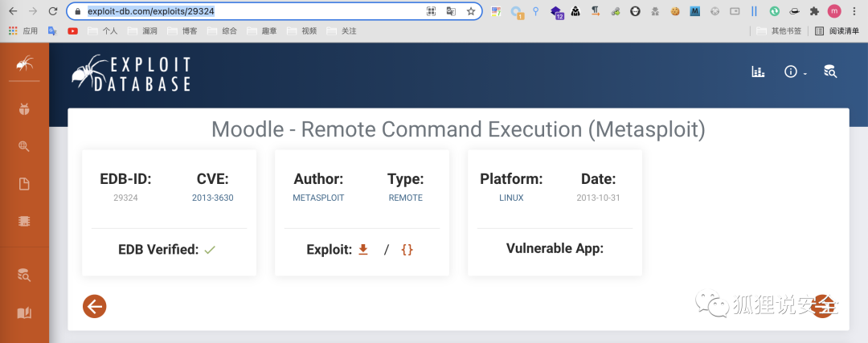Download the exploit via the download arrow

(363, 250)
